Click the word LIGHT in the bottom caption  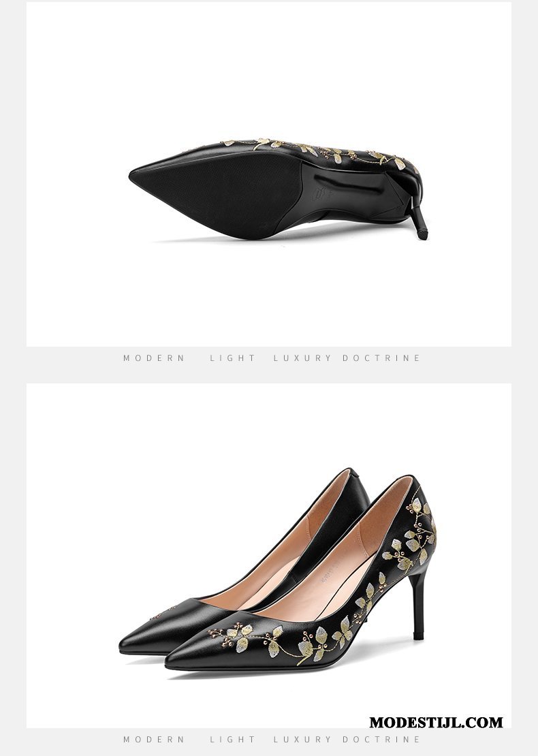232,739
